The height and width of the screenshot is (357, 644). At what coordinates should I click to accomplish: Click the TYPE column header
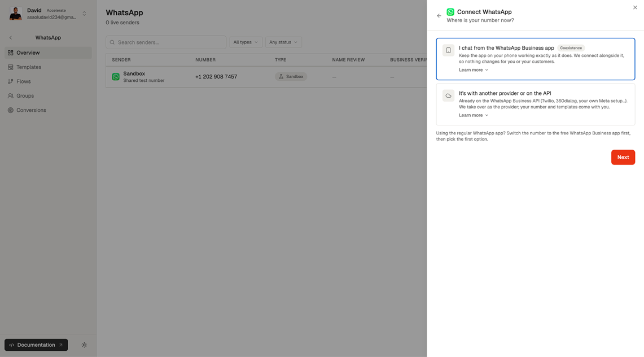click(281, 59)
